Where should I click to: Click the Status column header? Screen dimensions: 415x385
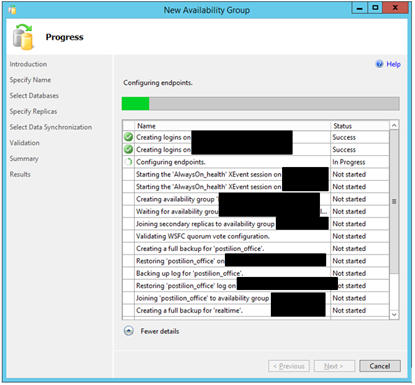(x=360, y=126)
